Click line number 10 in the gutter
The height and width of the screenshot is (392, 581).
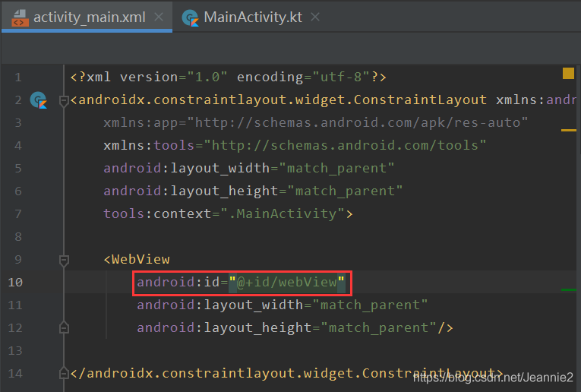pyautogui.click(x=15, y=283)
